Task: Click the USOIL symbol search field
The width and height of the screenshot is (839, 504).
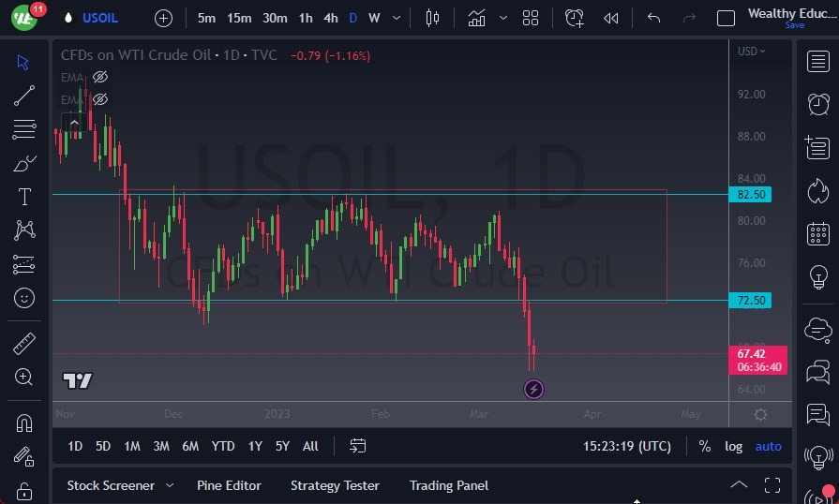Action: [x=100, y=18]
